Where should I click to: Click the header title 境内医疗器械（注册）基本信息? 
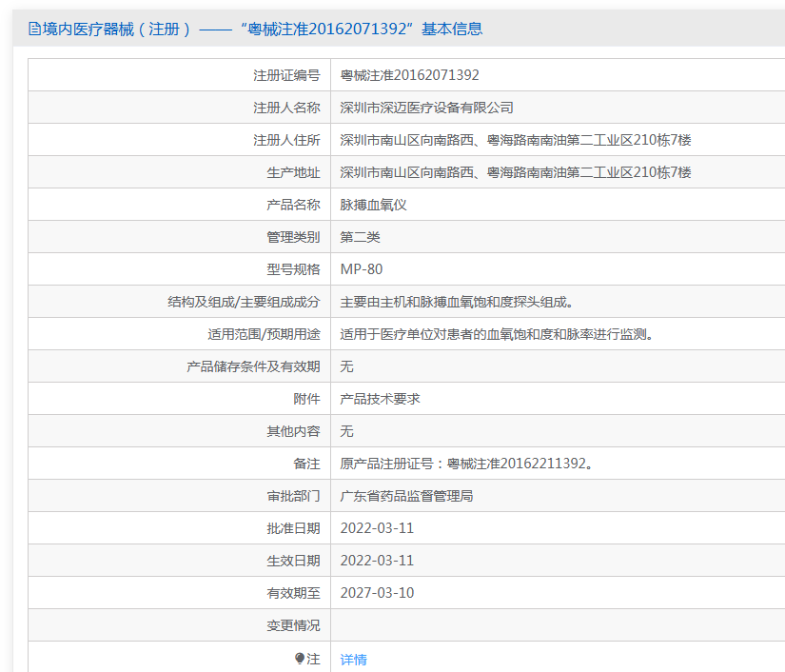click(x=263, y=30)
